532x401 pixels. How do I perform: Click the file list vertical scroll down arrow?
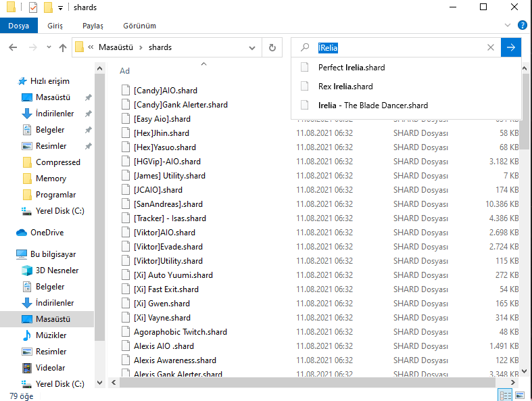pos(524,371)
